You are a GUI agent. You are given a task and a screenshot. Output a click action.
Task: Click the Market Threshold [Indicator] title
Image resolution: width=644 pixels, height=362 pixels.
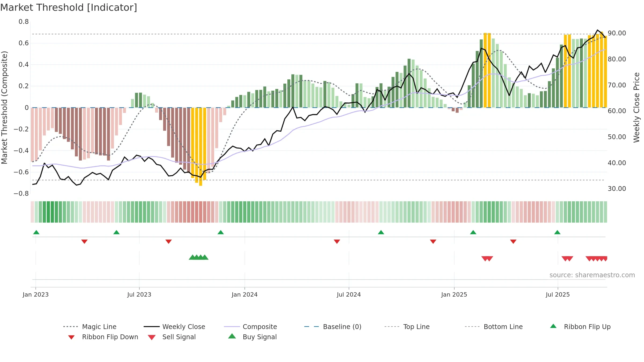[x=69, y=8]
